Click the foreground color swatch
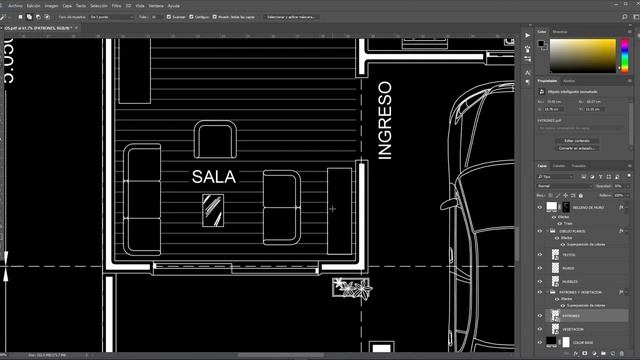The width and height of the screenshot is (640, 360). coord(541,43)
